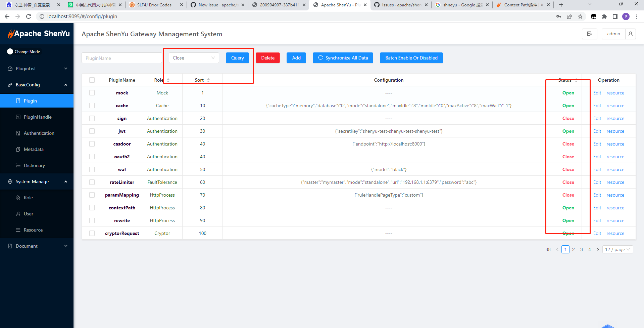
Task: Check the jwt plugin row checkbox
Action: click(92, 131)
